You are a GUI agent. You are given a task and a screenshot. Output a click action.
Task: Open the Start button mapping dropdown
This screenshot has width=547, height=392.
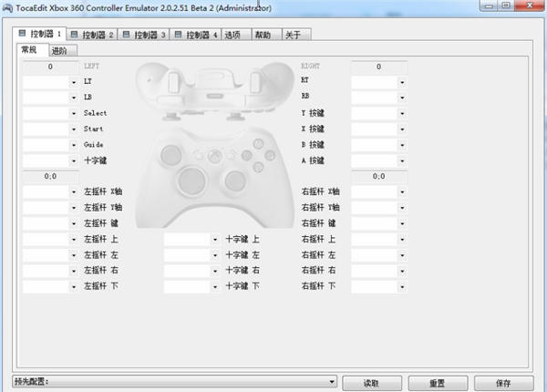click(51, 129)
